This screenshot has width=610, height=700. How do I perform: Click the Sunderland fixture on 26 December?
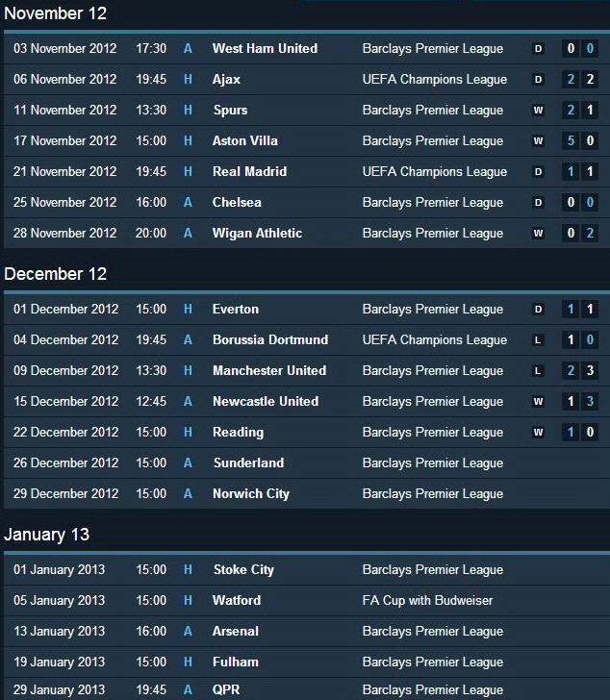coord(305,463)
